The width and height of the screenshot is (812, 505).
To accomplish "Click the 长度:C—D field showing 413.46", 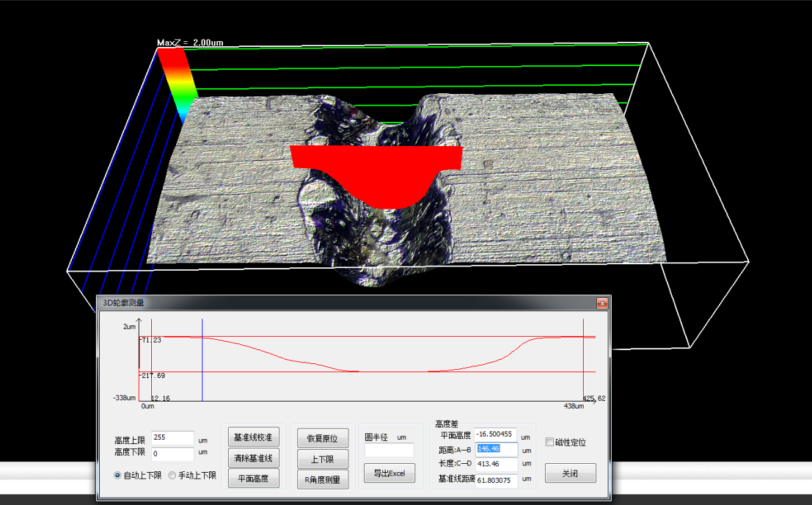I will (x=497, y=464).
